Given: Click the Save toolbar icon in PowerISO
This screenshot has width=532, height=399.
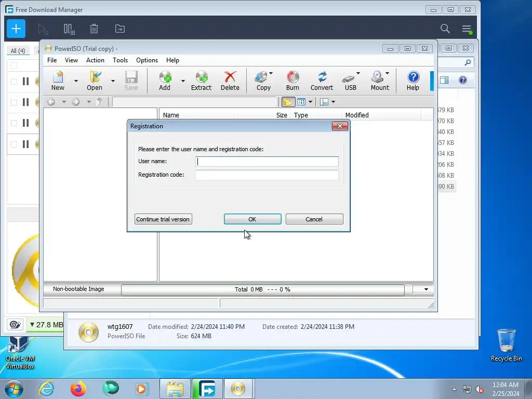Looking at the screenshot, I should pos(131,81).
